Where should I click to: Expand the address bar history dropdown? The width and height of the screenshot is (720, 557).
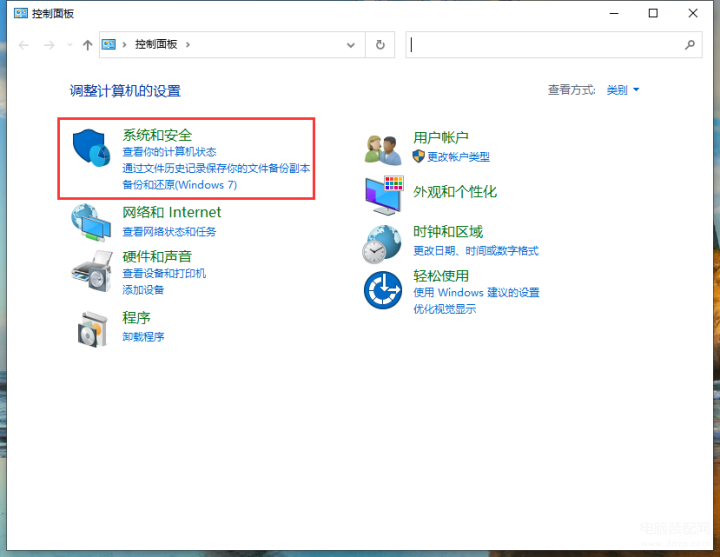click(x=351, y=45)
